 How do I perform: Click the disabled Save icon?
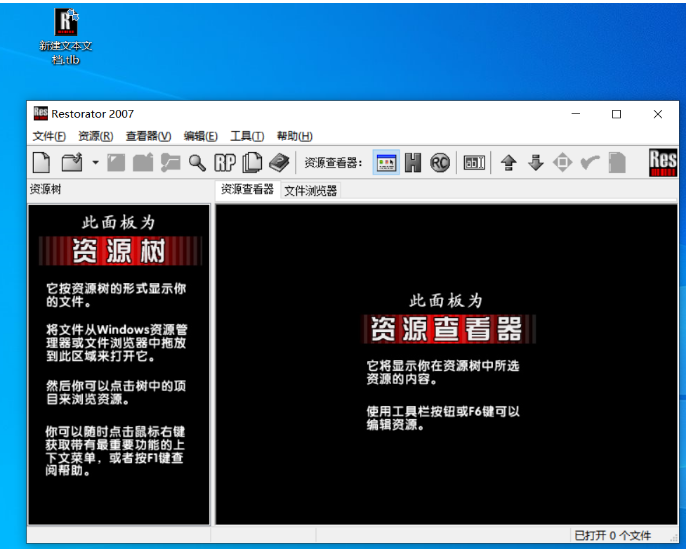116,163
